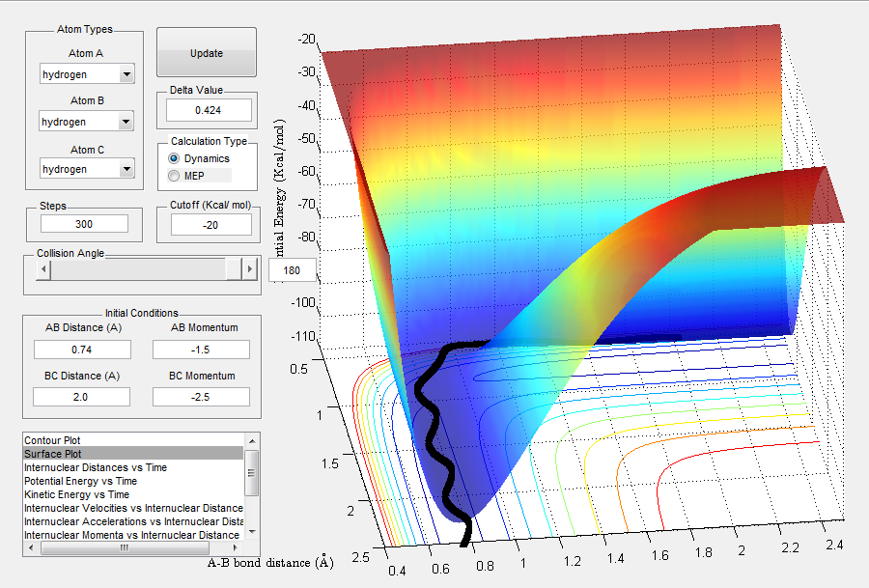Select Internuclear Velocities vs Internuclear Distance
This screenshot has height=588, width=869.
click(133, 508)
